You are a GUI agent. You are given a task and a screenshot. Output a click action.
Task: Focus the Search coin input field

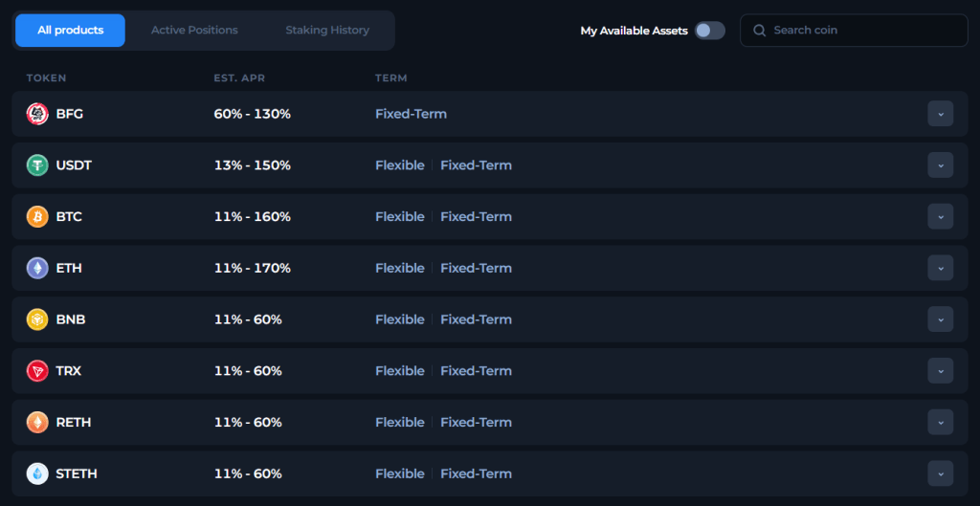(861, 31)
